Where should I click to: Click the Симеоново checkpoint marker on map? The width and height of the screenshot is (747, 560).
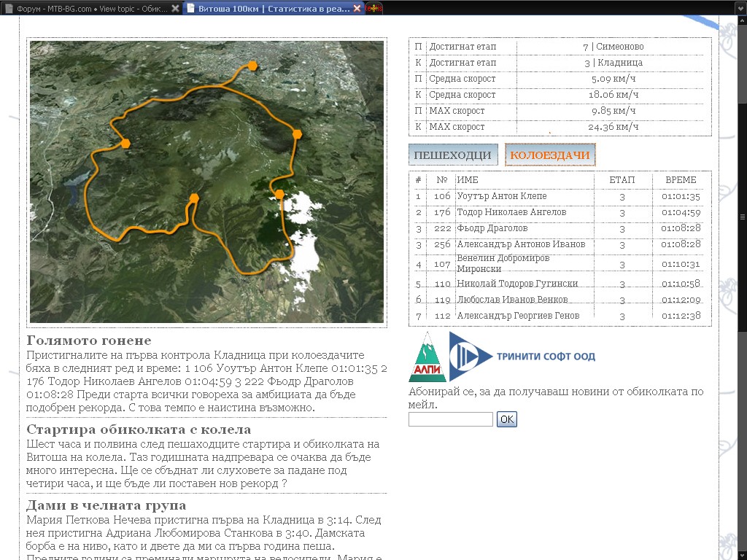[x=297, y=134]
